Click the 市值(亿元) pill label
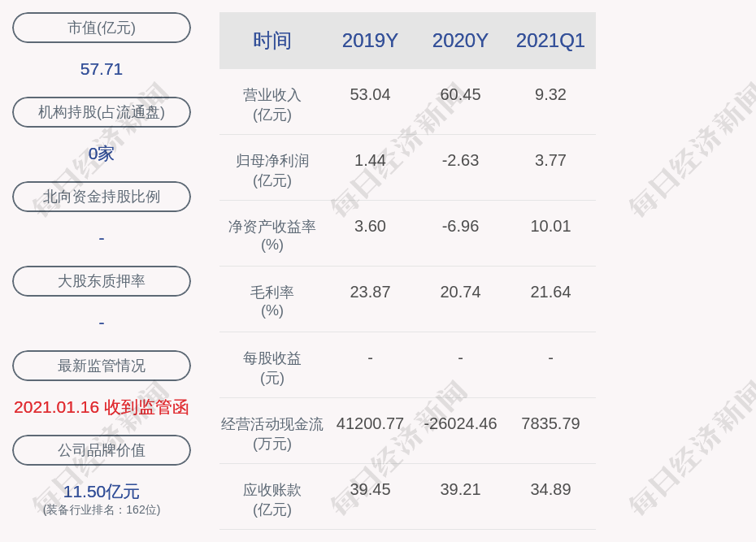This screenshot has height=542, width=756. (102, 28)
